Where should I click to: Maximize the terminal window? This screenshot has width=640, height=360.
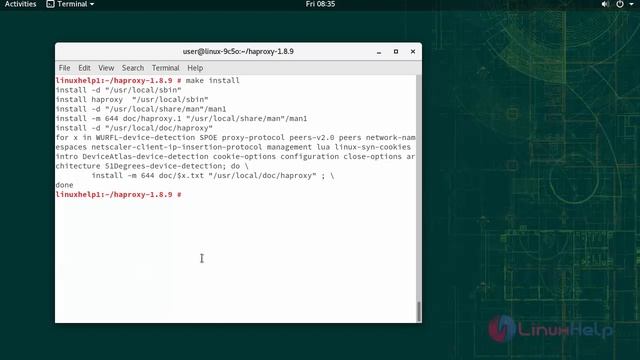(396, 52)
